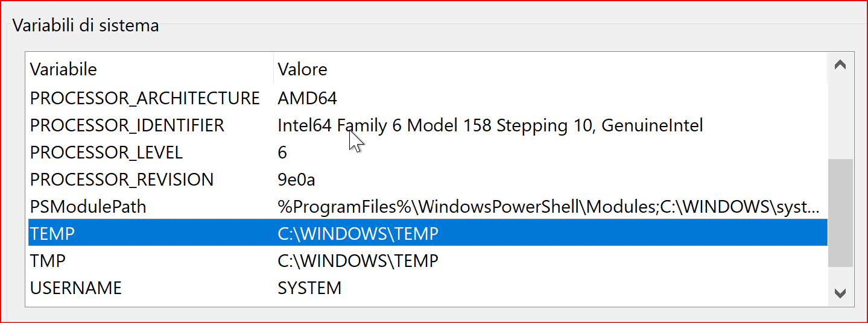Click scrollbar track above the thumb

pyautogui.click(x=840, y=118)
